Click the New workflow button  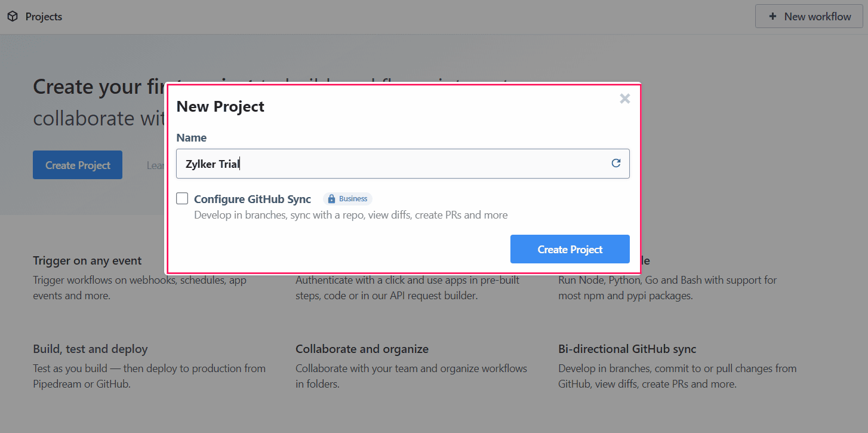coord(809,17)
